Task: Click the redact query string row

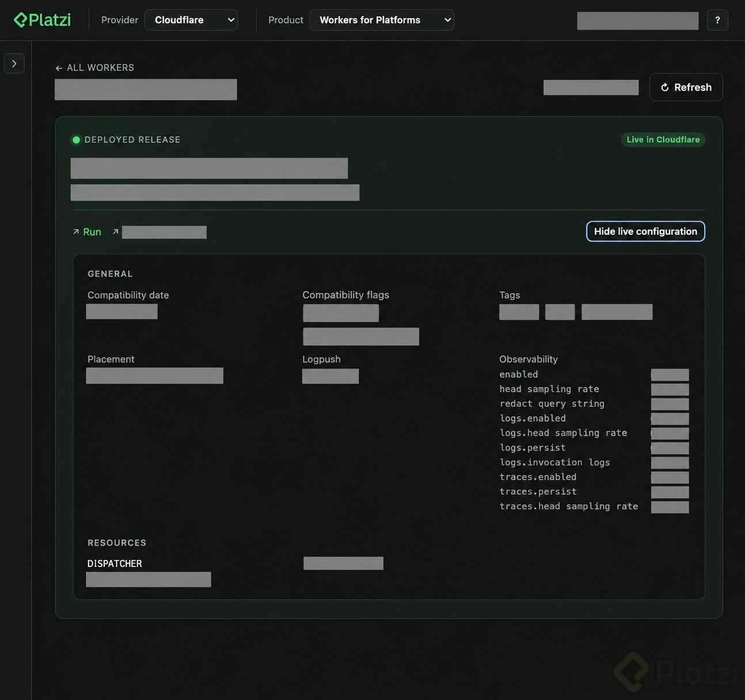Action: pyautogui.click(x=594, y=404)
